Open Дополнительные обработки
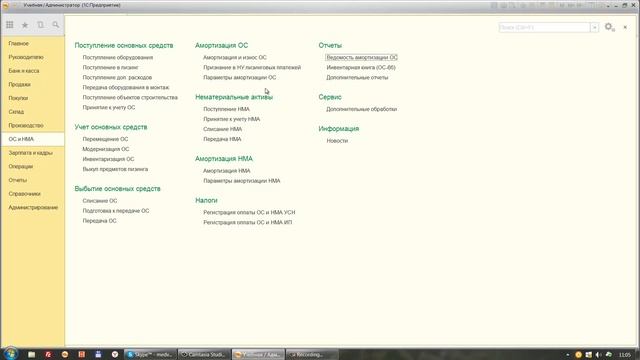 [x=362, y=109]
